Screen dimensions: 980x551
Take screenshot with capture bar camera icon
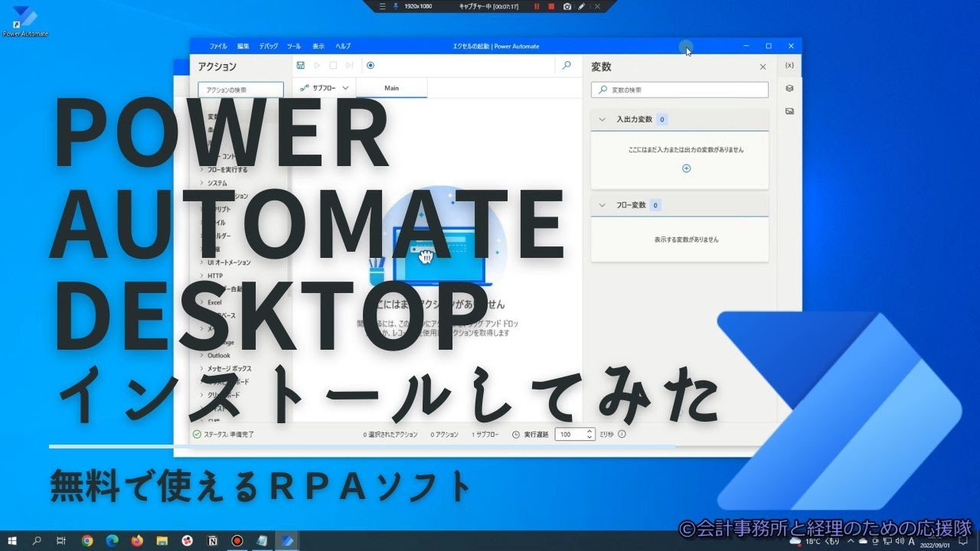pyautogui.click(x=567, y=6)
